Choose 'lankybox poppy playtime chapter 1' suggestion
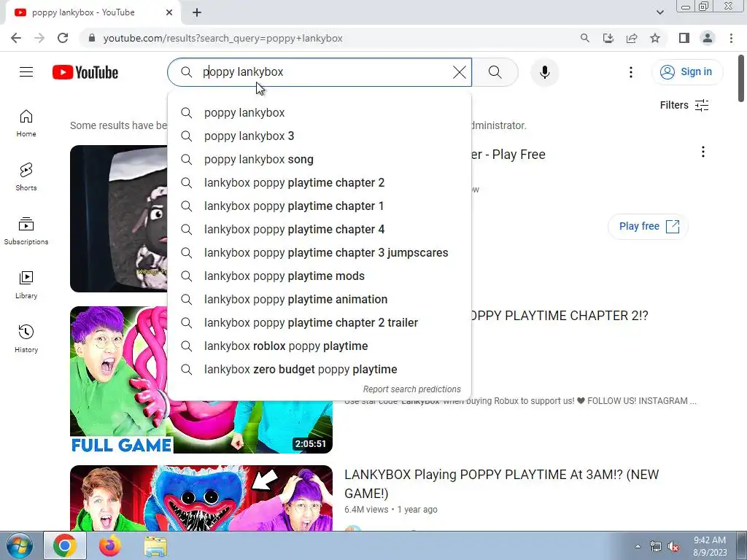This screenshot has width=747, height=560. pyautogui.click(x=320, y=206)
